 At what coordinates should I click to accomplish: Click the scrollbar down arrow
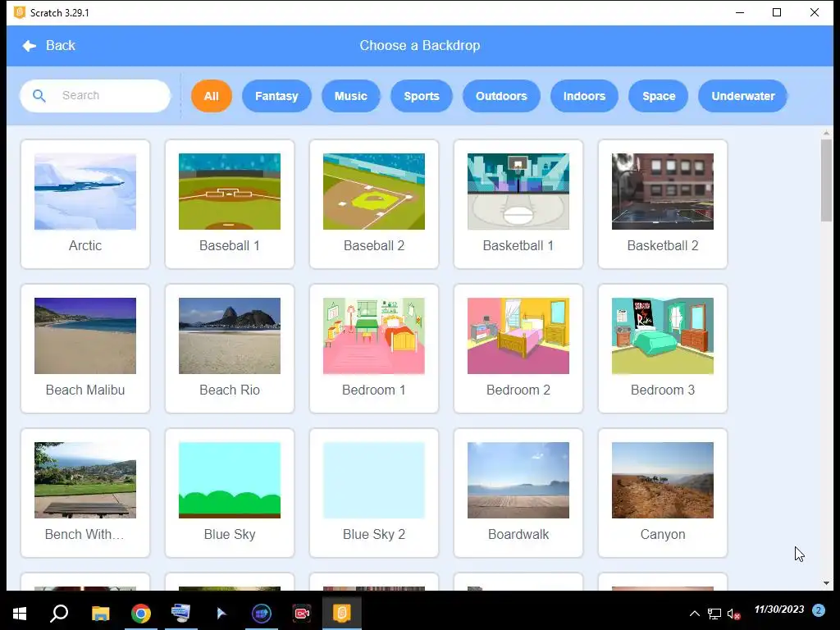[826, 583]
